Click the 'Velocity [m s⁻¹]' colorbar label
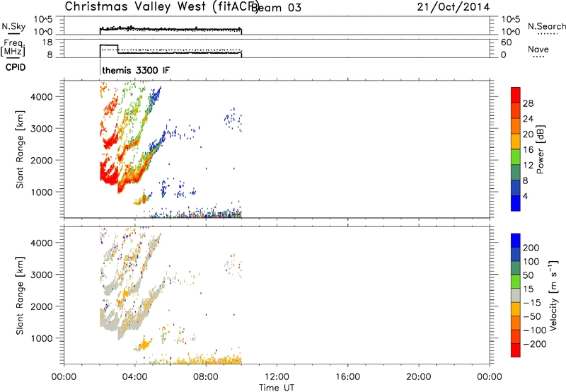Viewport: 566px width, 392px height. pyautogui.click(x=553, y=295)
